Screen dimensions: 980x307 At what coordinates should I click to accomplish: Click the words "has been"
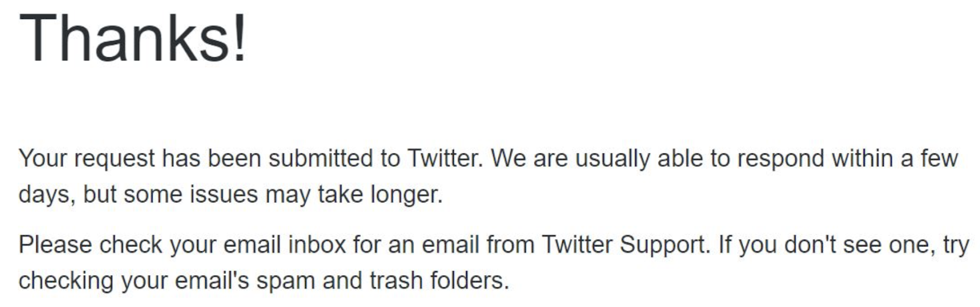pyautogui.click(x=212, y=158)
